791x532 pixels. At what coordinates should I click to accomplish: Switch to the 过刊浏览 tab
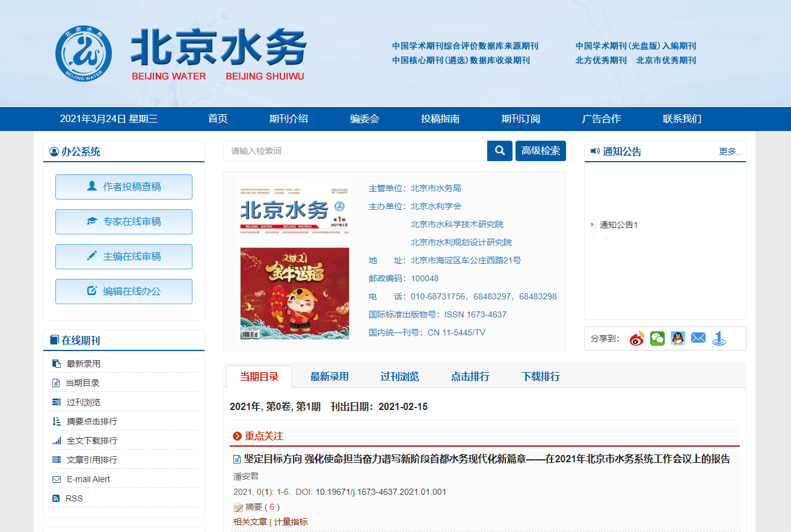(400, 377)
